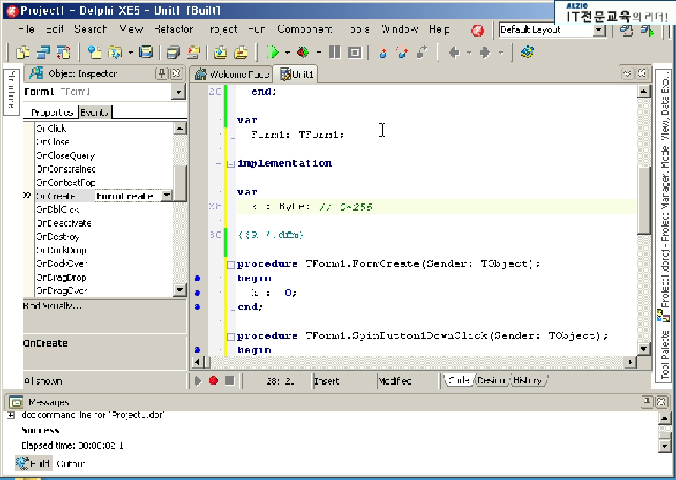Click the Pause toolbar icon

click(334, 52)
